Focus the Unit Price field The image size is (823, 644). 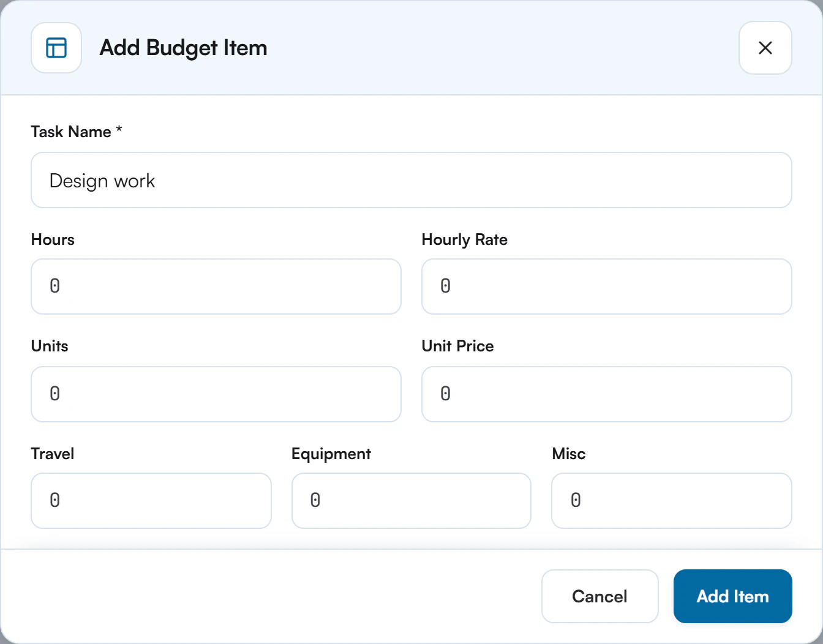[607, 394]
